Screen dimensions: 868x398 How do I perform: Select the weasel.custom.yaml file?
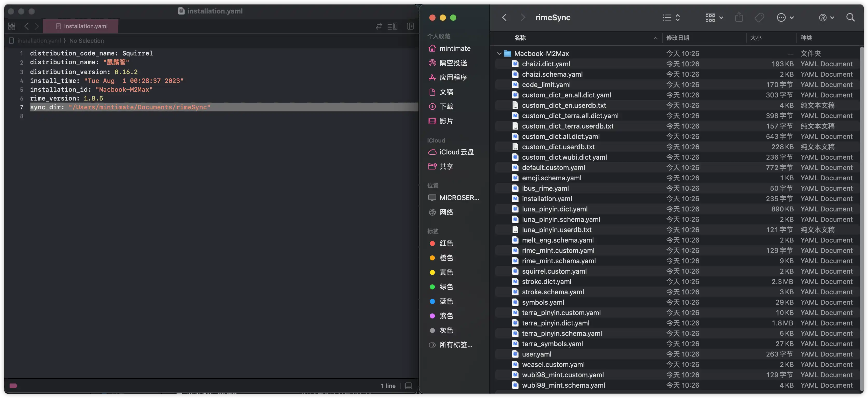coord(677,365)
